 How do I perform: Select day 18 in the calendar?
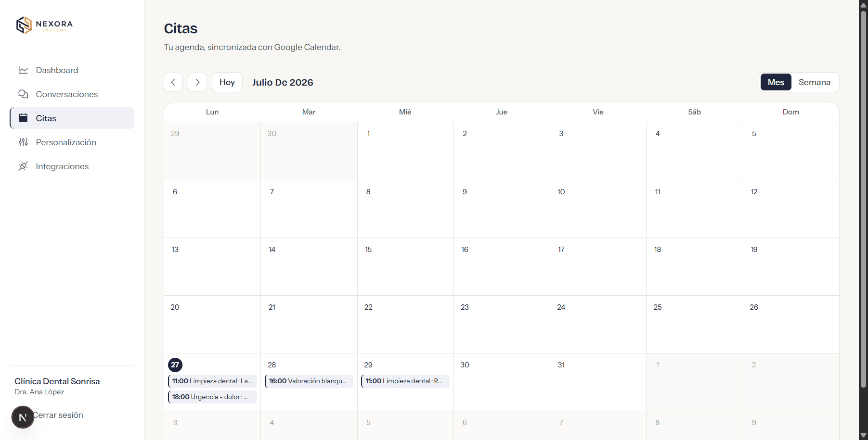(658, 250)
